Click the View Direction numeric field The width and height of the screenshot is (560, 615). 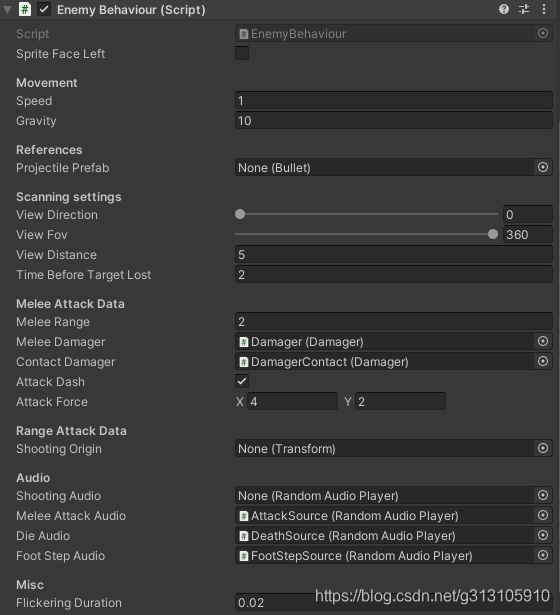tap(528, 215)
